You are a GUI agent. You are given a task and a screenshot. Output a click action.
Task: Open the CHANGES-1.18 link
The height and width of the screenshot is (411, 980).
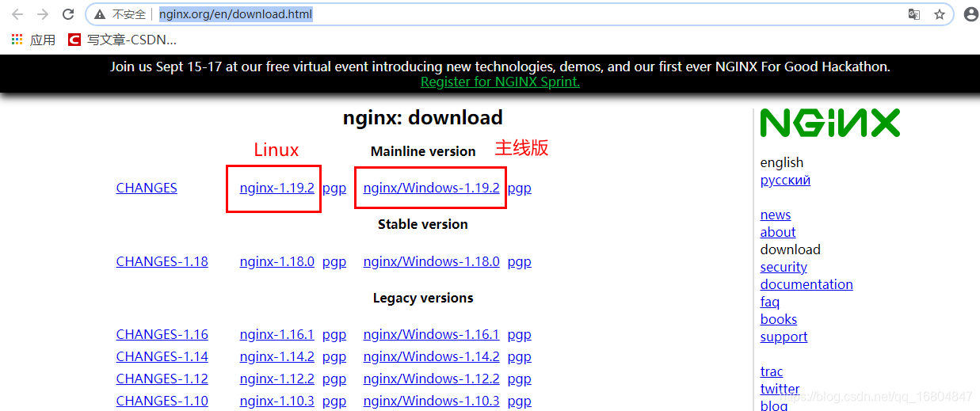[x=162, y=261]
